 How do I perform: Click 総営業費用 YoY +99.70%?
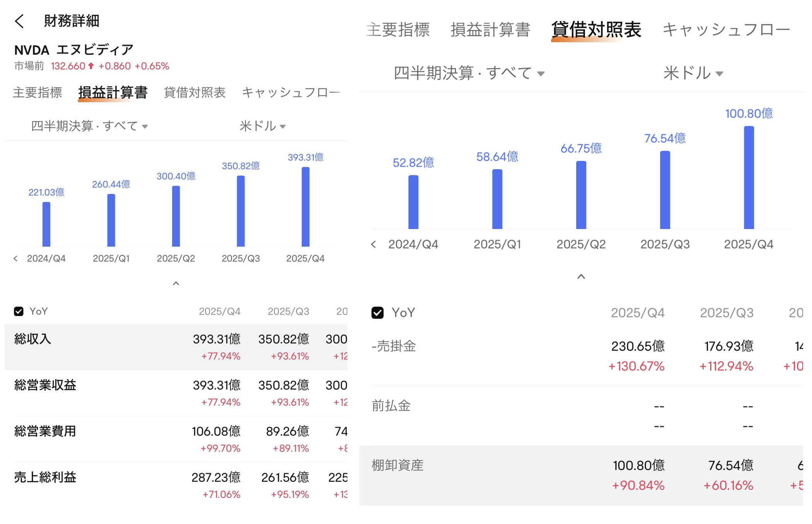tap(221, 449)
